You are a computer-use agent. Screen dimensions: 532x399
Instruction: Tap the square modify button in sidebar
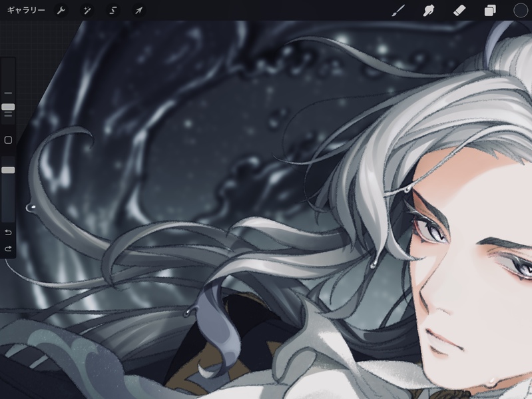point(8,140)
